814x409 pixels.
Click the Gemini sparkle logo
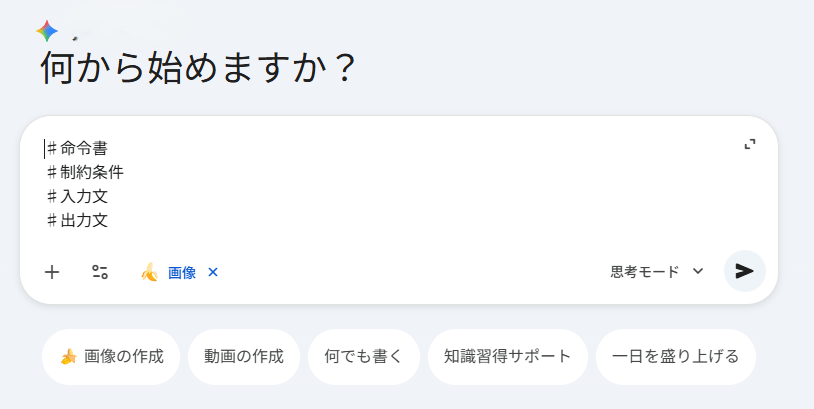tap(46, 31)
